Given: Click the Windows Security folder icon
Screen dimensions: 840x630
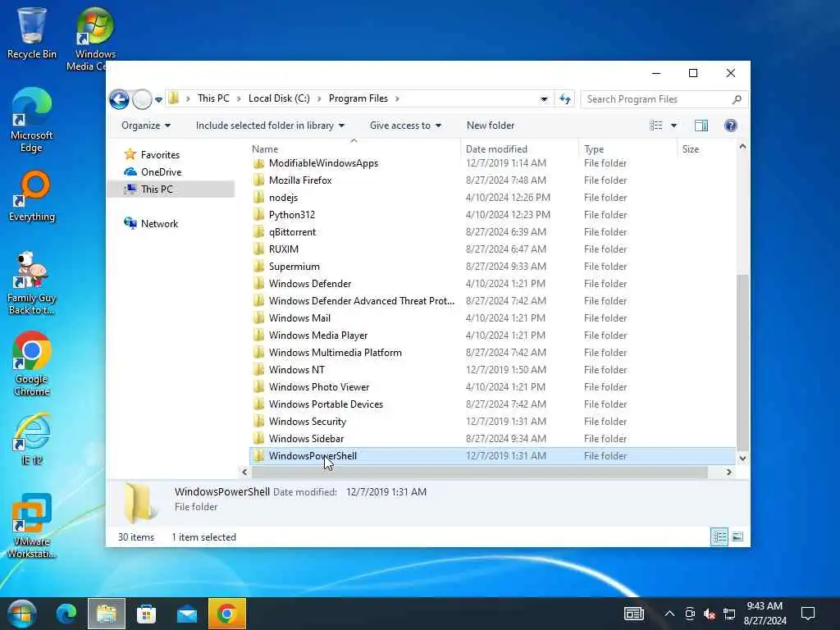Looking at the screenshot, I should click(258, 422).
